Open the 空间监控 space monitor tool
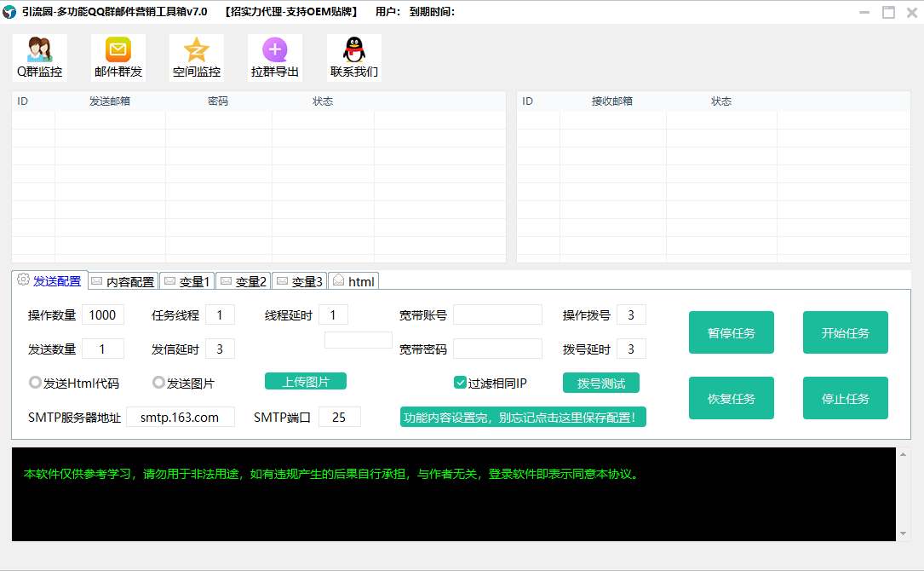The image size is (924, 571). click(x=197, y=57)
